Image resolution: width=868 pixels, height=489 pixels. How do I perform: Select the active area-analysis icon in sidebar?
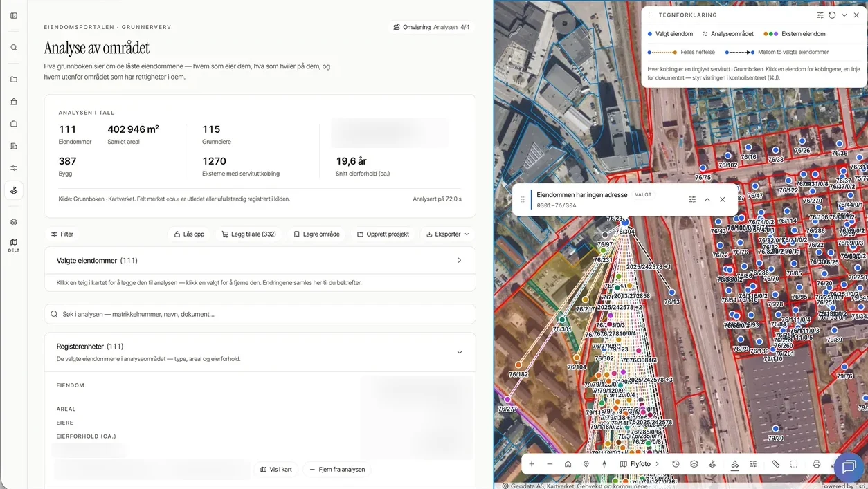click(14, 190)
